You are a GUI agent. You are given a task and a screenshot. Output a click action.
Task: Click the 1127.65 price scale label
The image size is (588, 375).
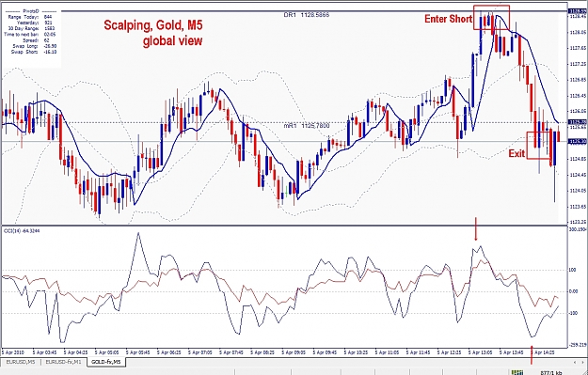pyautogui.click(x=578, y=48)
